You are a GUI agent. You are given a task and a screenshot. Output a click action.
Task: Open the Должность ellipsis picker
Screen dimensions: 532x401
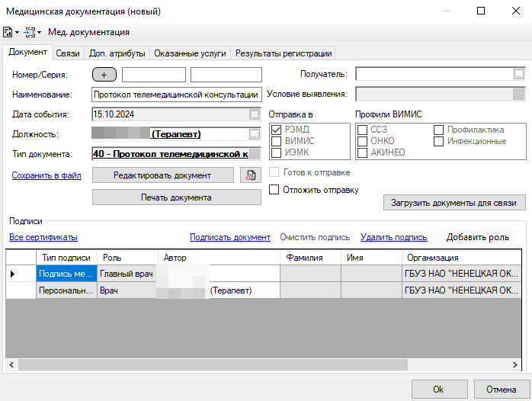click(x=255, y=134)
